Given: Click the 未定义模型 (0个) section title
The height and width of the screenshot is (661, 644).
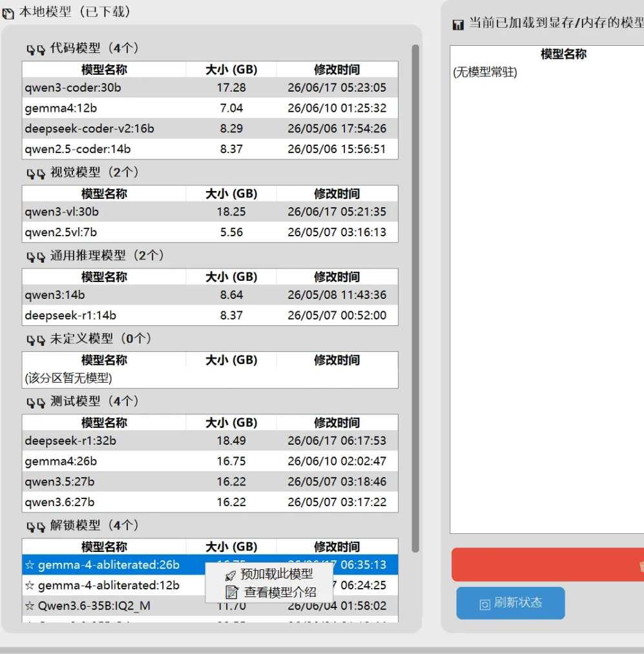Looking at the screenshot, I should pyautogui.click(x=101, y=338).
